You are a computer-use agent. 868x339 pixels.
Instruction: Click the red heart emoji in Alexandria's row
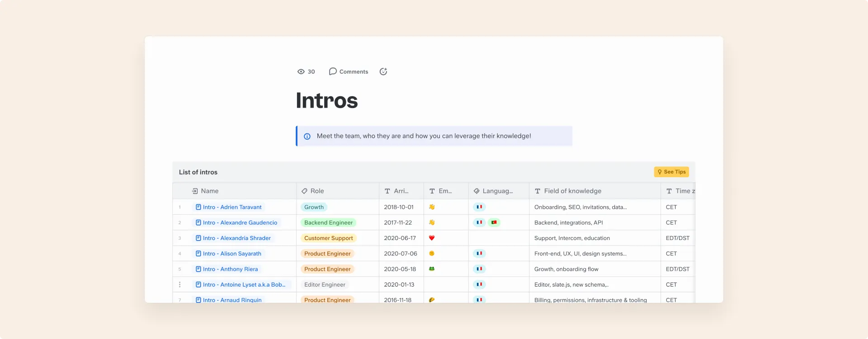click(x=432, y=238)
